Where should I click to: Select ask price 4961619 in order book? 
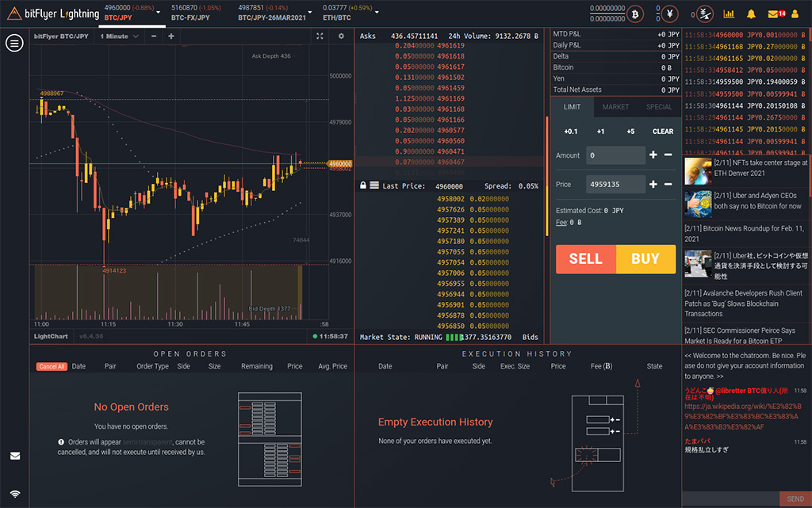point(450,45)
